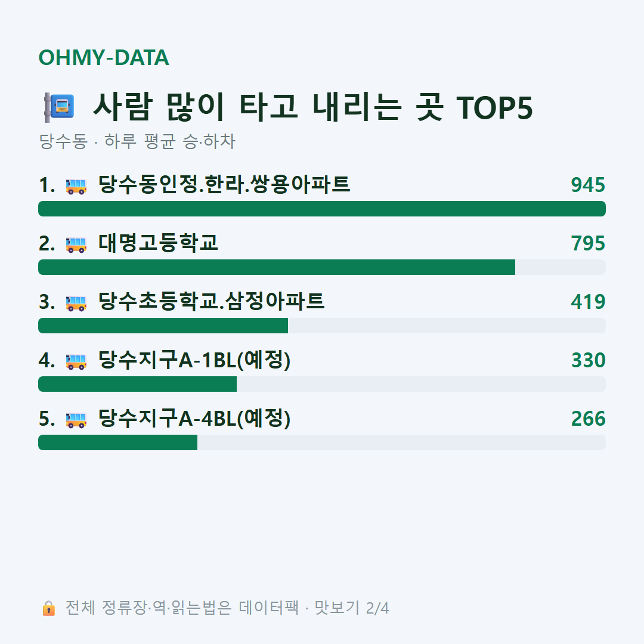Click the 945 progress bar
This screenshot has width=644, height=644.
(322, 209)
